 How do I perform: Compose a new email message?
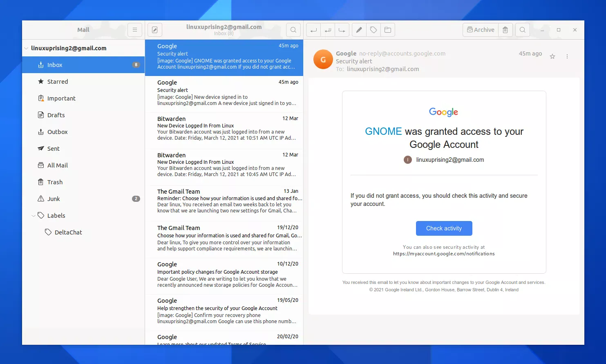154,29
